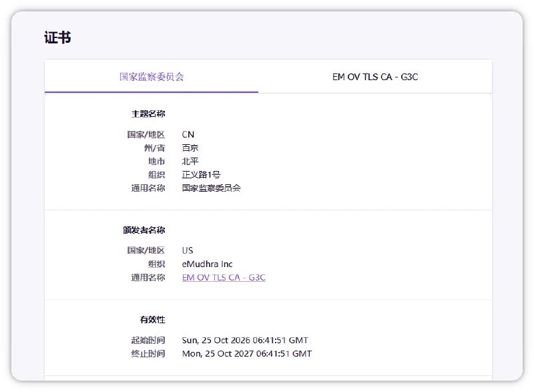This screenshot has height=392, width=534.
Task: Click the 组织 label beside eMudhra Inc
Action: point(157,264)
